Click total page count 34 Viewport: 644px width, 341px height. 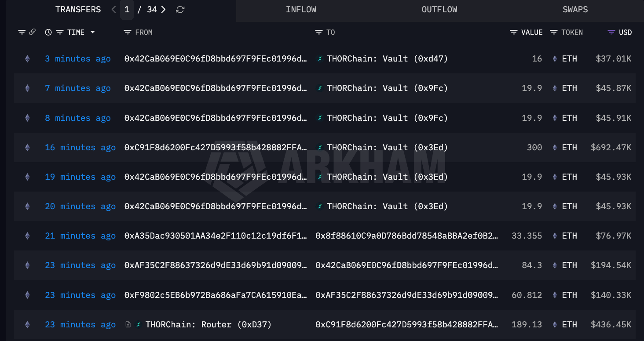[x=152, y=9]
